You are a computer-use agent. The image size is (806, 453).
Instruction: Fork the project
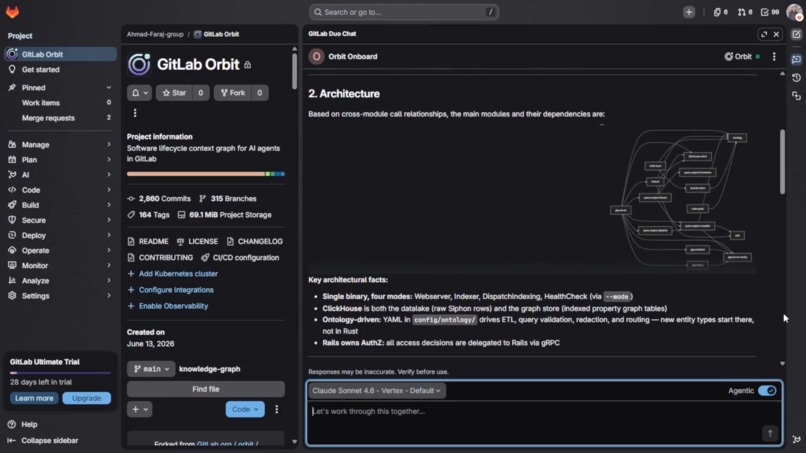pos(233,93)
